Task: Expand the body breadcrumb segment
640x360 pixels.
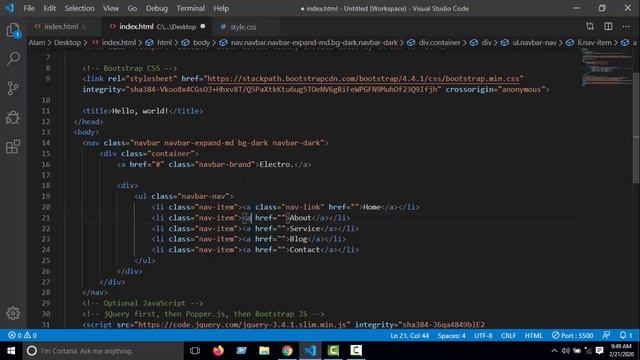Action: point(201,42)
